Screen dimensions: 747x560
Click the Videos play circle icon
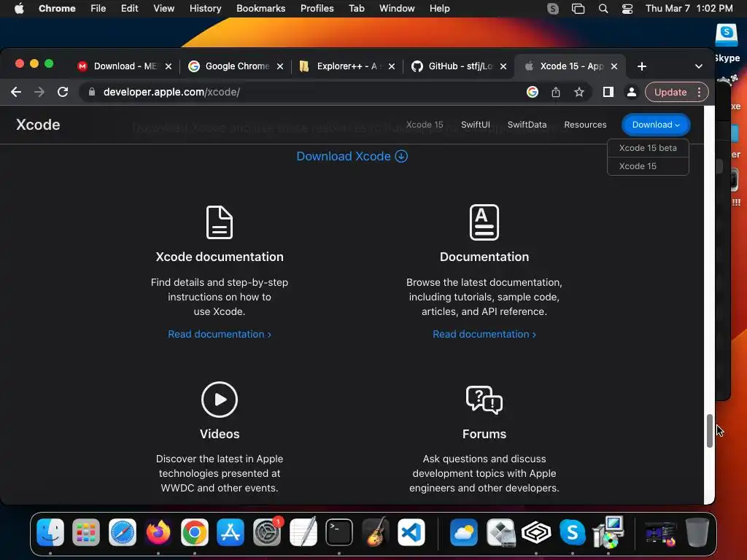click(x=220, y=400)
